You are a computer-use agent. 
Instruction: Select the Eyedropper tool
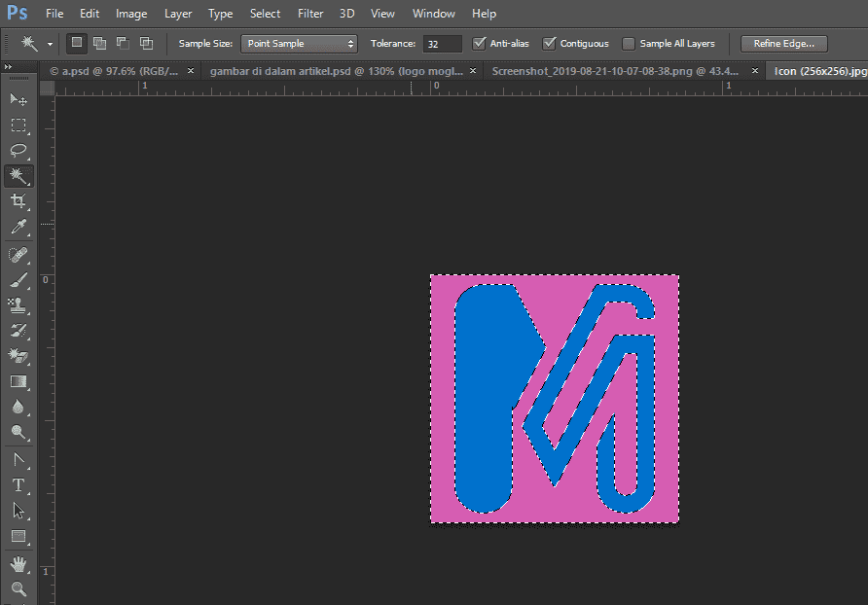[x=18, y=227]
